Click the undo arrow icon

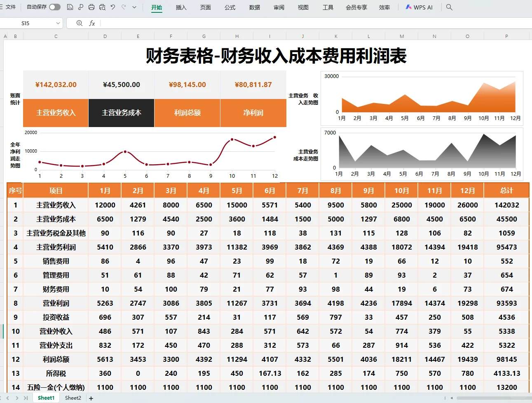[x=113, y=7]
